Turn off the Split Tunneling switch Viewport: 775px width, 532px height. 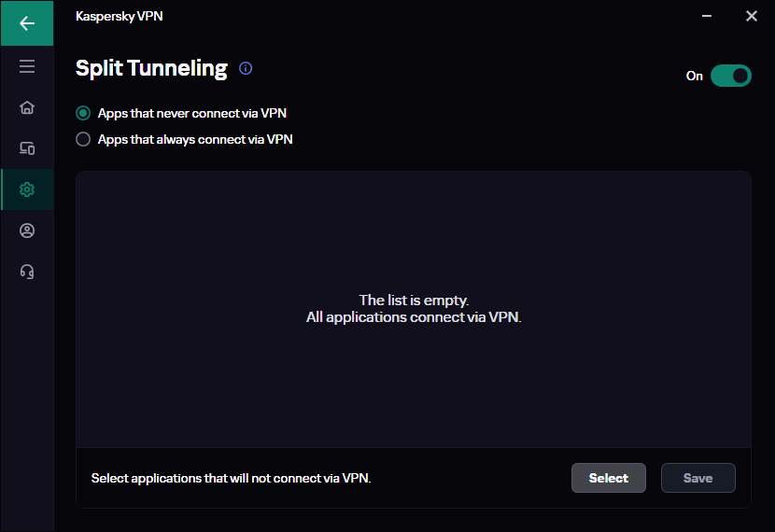[730, 76]
